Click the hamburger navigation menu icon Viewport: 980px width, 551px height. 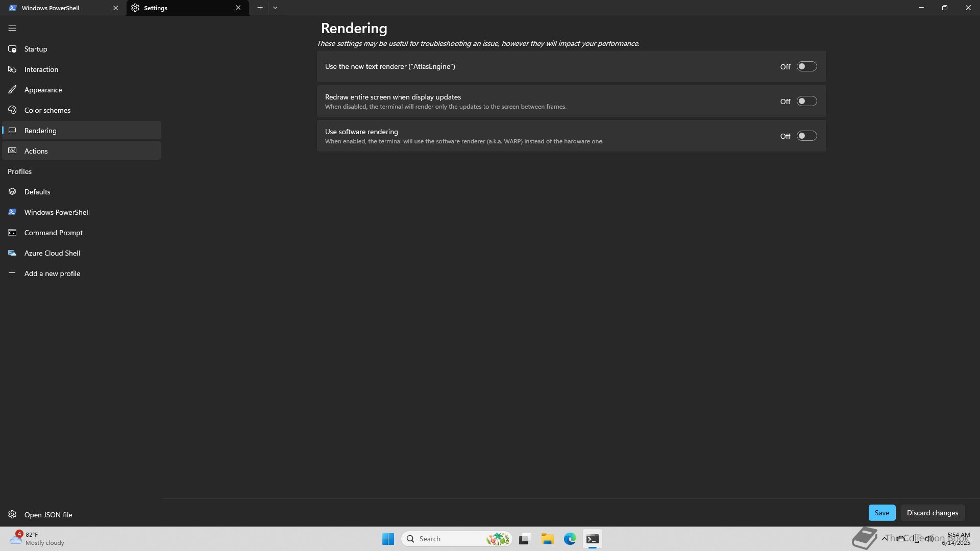[12, 29]
